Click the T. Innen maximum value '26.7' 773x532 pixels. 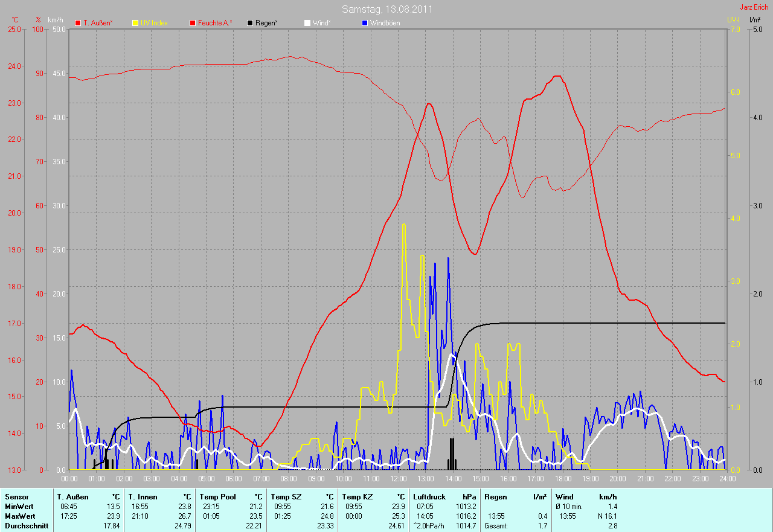(x=184, y=516)
